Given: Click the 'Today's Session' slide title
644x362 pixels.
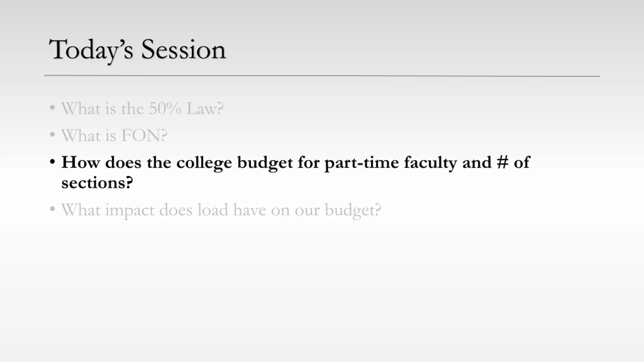Looking at the screenshot, I should pyautogui.click(x=137, y=51).
